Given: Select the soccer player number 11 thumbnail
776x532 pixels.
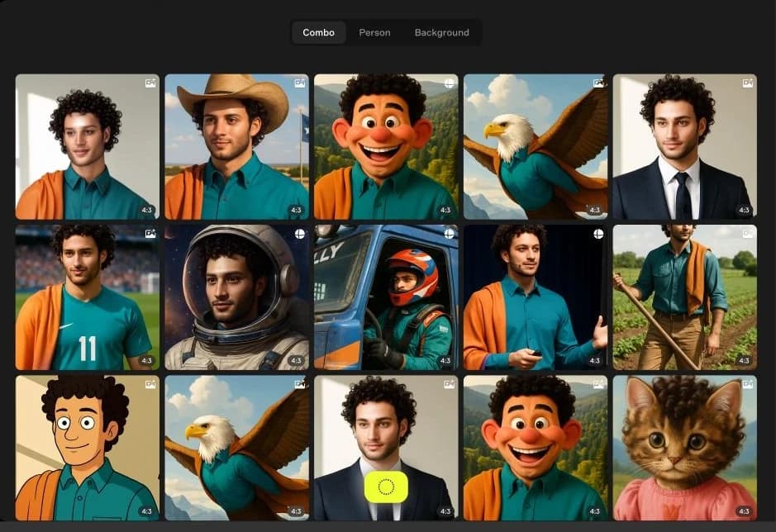Looking at the screenshot, I should (87, 297).
